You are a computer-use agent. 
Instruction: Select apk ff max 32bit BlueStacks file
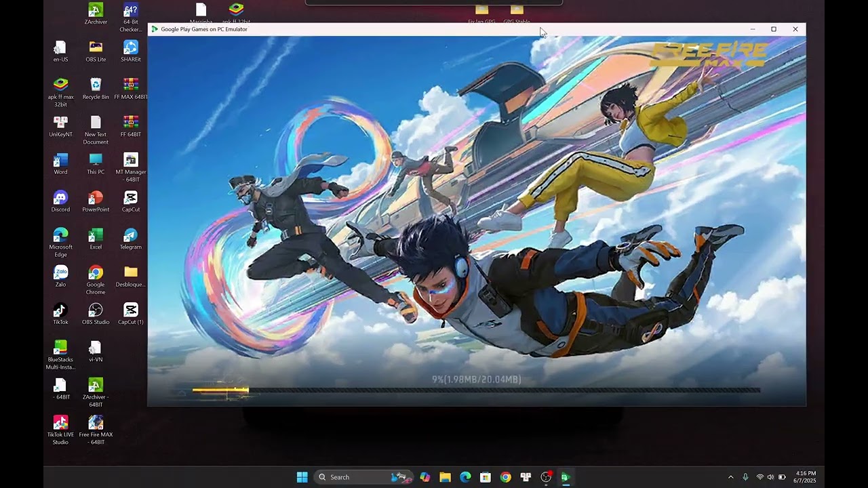coord(60,93)
